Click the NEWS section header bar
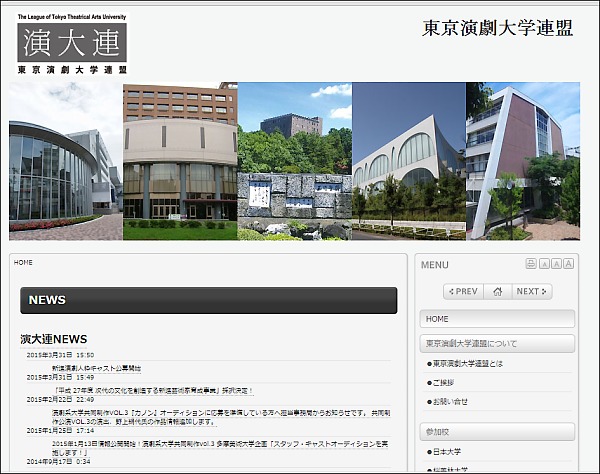600x474 pixels. click(209, 300)
